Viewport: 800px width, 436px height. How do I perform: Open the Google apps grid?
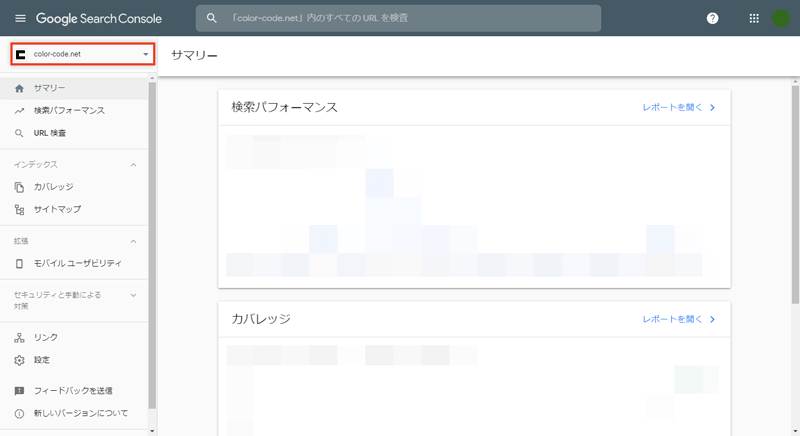coord(754,18)
